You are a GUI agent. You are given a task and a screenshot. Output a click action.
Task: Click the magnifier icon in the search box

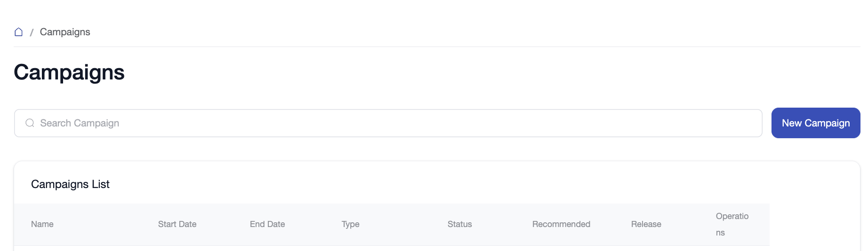[30, 123]
